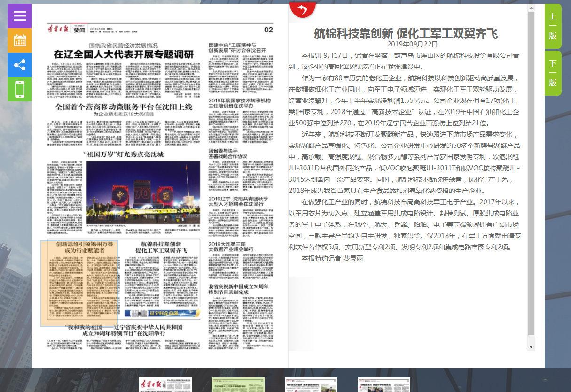This screenshot has height=392, width=571.
Task: Go to previous page with 上一版
Action: point(553,26)
